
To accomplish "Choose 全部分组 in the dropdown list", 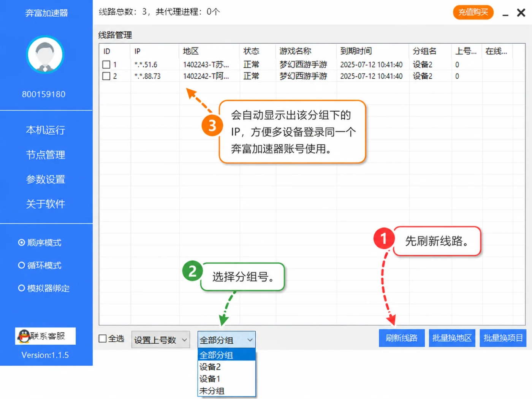I will click(x=226, y=355).
